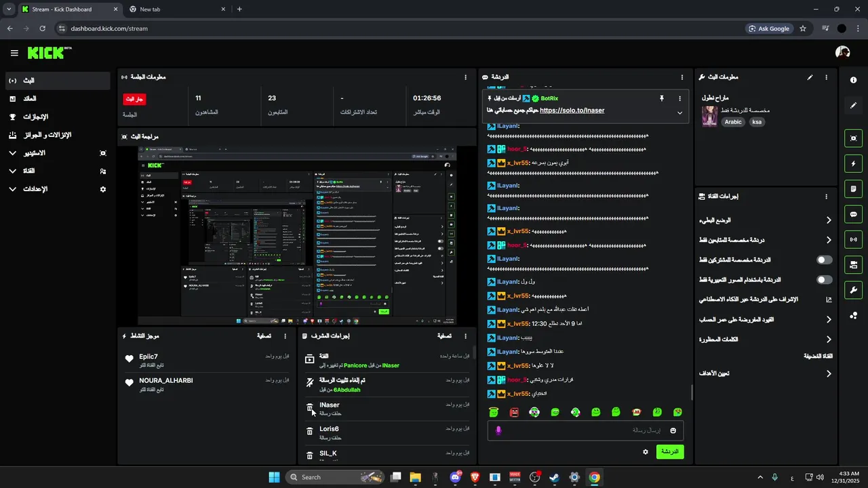868x488 pixels.
Task: Switch to the New tab browser tab
Action: [178, 9]
